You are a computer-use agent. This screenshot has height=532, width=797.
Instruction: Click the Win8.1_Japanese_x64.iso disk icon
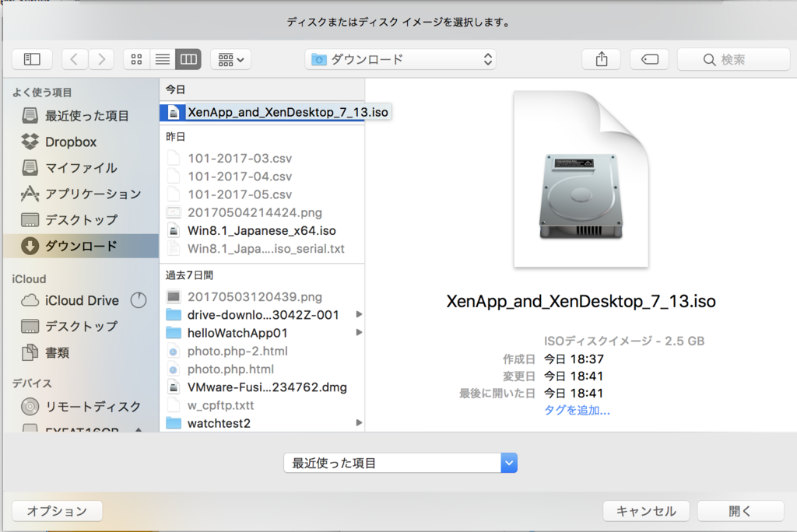174,231
